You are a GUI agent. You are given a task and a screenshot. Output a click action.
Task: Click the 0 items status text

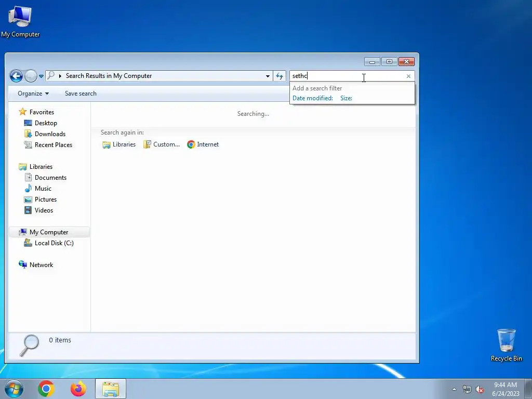60,340
